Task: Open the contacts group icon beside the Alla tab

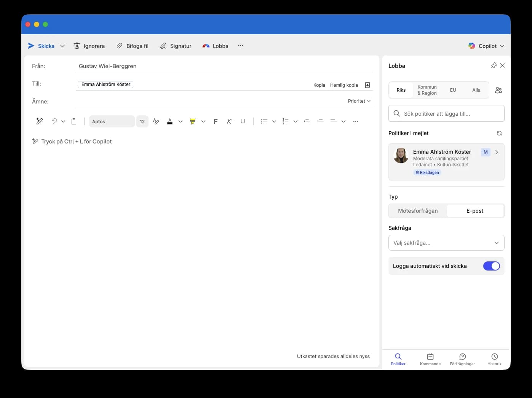Action: (498, 90)
